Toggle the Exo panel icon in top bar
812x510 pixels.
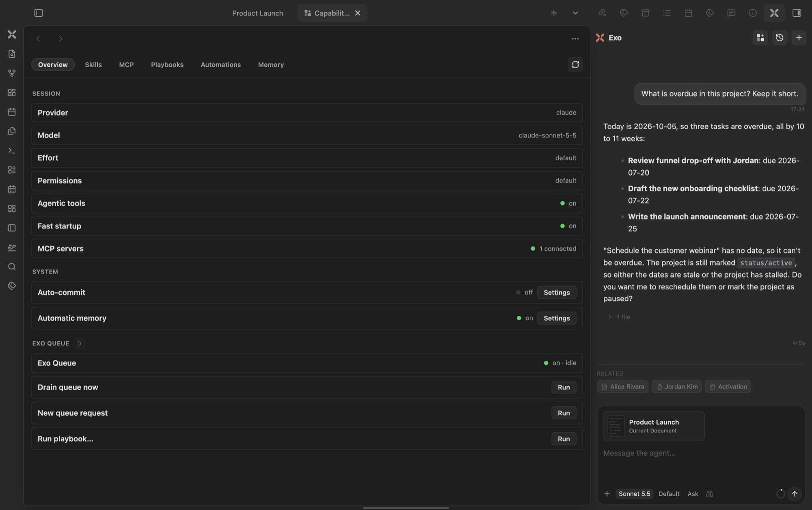click(x=774, y=13)
